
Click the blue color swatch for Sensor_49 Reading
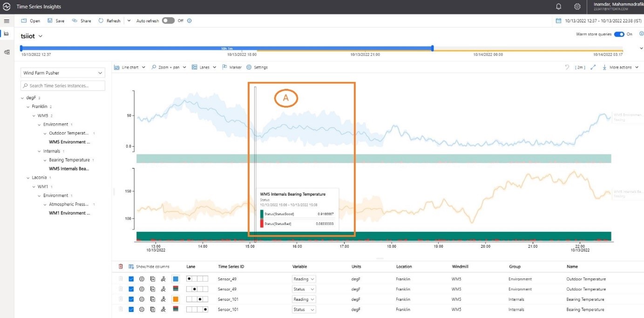coord(176,279)
